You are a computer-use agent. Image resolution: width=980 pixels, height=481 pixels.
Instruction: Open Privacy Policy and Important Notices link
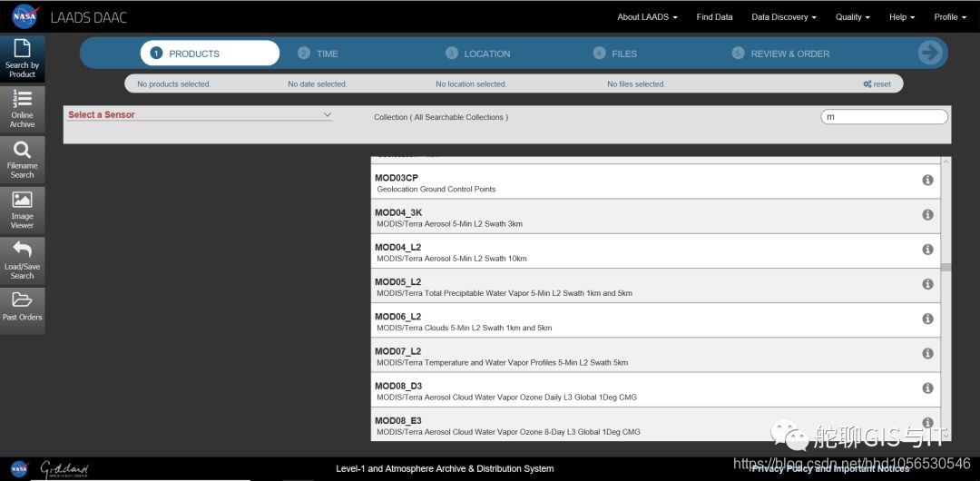pyautogui.click(x=830, y=468)
